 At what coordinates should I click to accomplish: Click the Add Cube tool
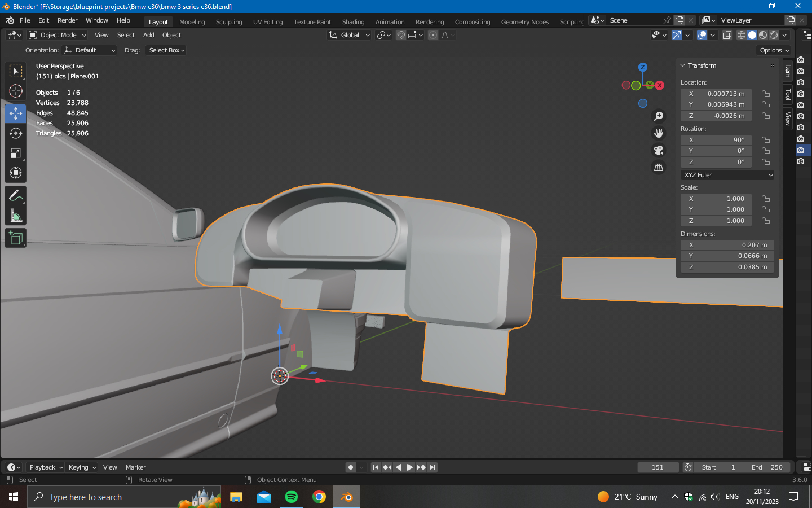[x=15, y=238]
